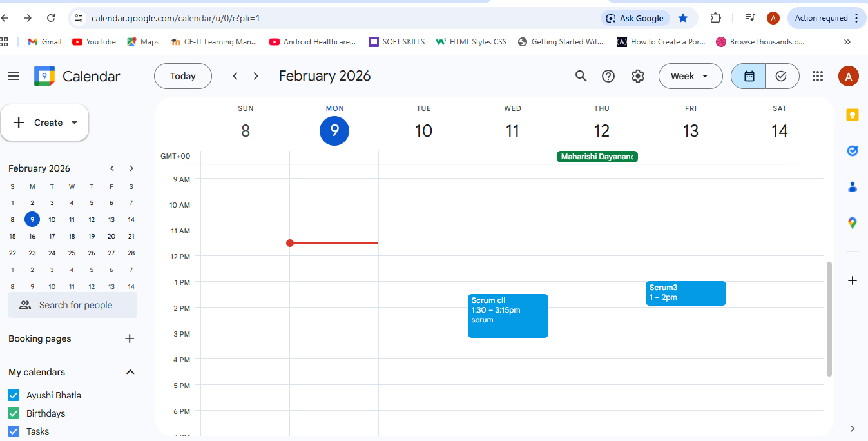The width and height of the screenshot is (868, 441).
Task: Open Google Tasks side panel icon
Action: click(x=853, y=151)
